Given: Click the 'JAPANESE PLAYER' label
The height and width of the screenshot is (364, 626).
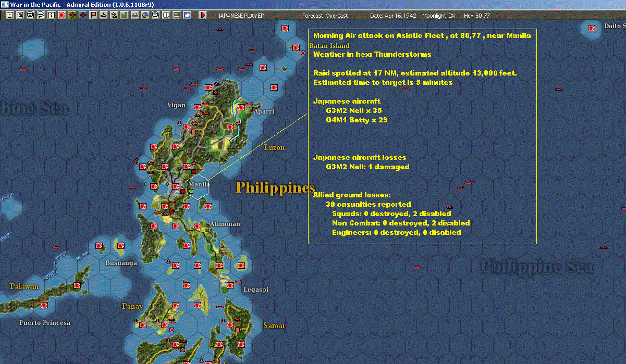Looking at the screenshot, I should pos(241,16).
